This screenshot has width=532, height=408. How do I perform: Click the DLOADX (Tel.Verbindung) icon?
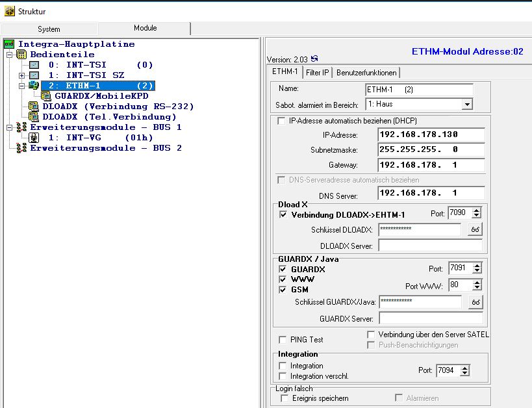coord(34,116)
